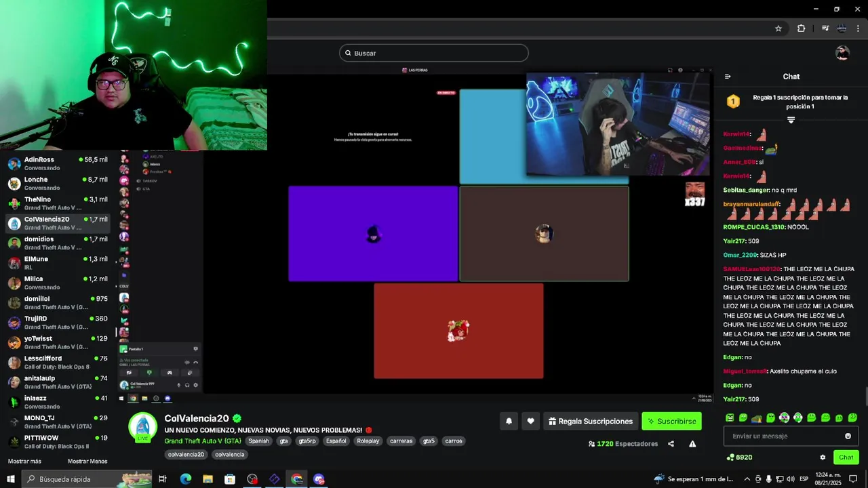Open Milica channel in sidebar

tap(58, 283)
